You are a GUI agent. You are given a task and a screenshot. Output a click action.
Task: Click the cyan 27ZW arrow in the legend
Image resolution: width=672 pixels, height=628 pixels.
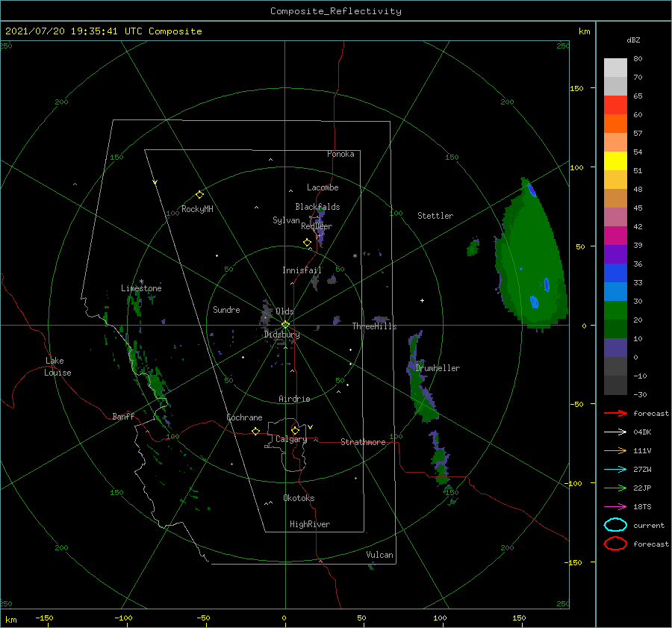(615, 470)
